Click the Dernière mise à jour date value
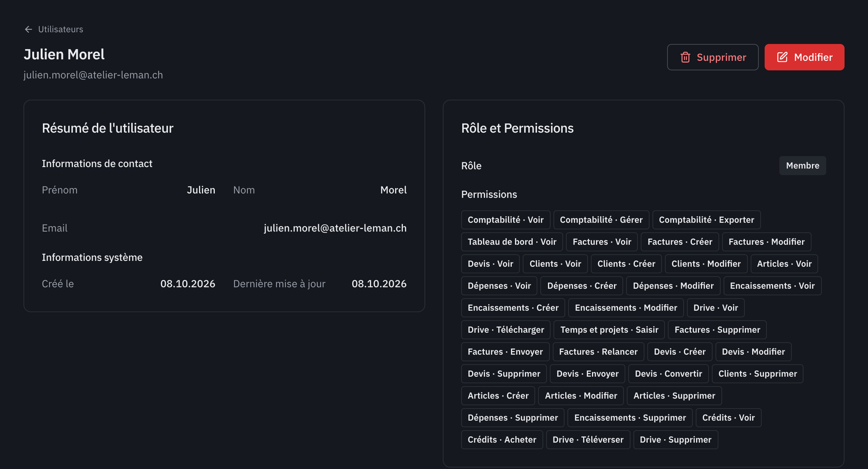 (379, 284)
